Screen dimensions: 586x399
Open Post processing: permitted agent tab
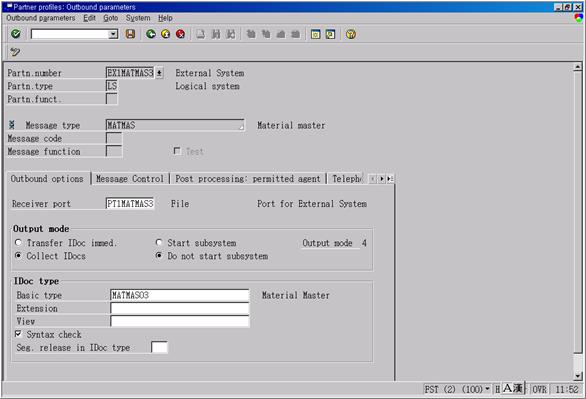(248, 179)
